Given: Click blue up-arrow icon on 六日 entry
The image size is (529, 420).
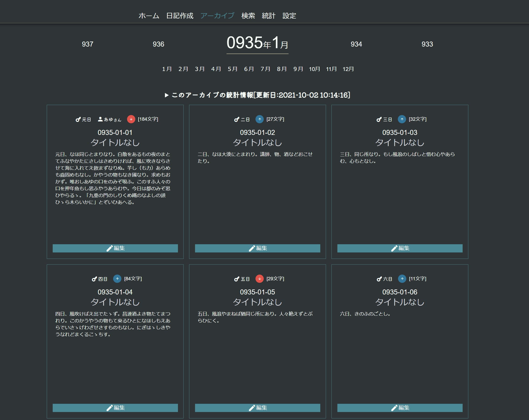Looking at the screenshot, I should coord(402,279).
